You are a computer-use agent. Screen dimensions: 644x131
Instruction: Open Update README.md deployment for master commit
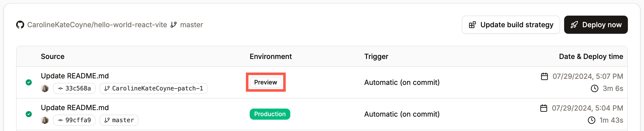75,108
